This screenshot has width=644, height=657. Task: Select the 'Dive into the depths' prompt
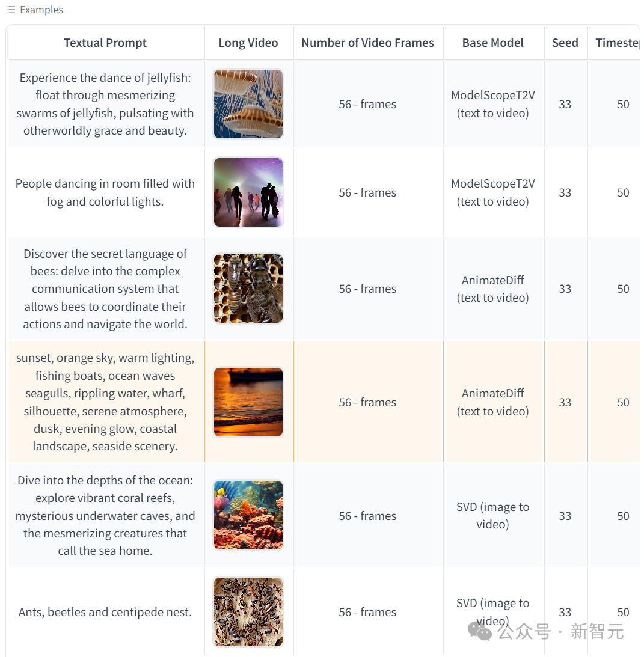point(105,515)
